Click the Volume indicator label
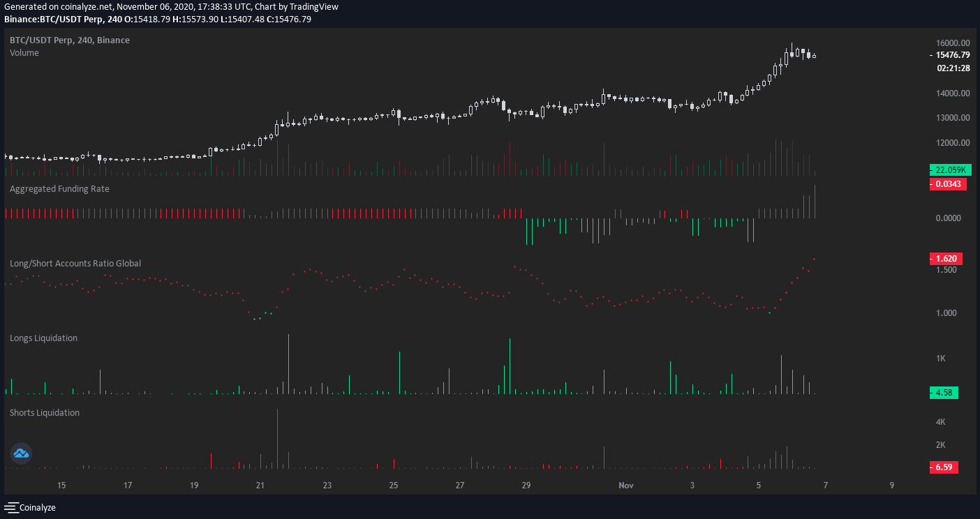 tap(24, 53)
